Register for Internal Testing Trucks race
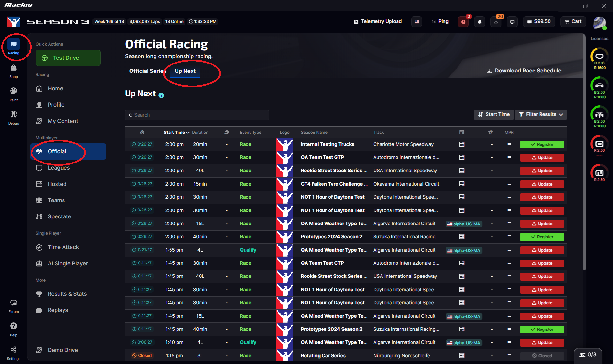The height and width of the screenshot is (364, 613). tap(542, 144)
